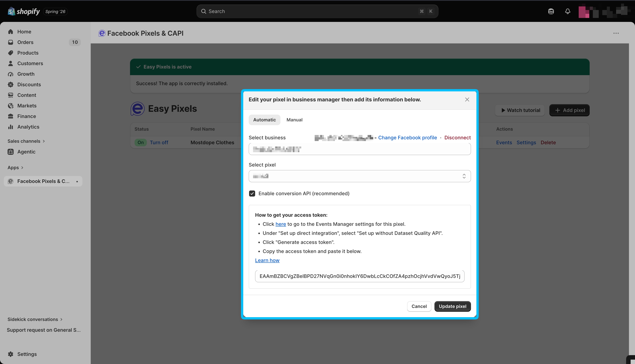Delete the Mostdope Clothes pixel
Image resolution: width=635 pixels, height=364 pixels.
tap(548, 143)
